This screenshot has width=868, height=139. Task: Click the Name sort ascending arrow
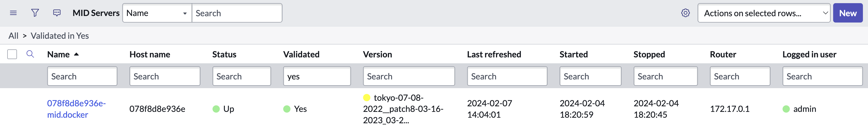76,54
